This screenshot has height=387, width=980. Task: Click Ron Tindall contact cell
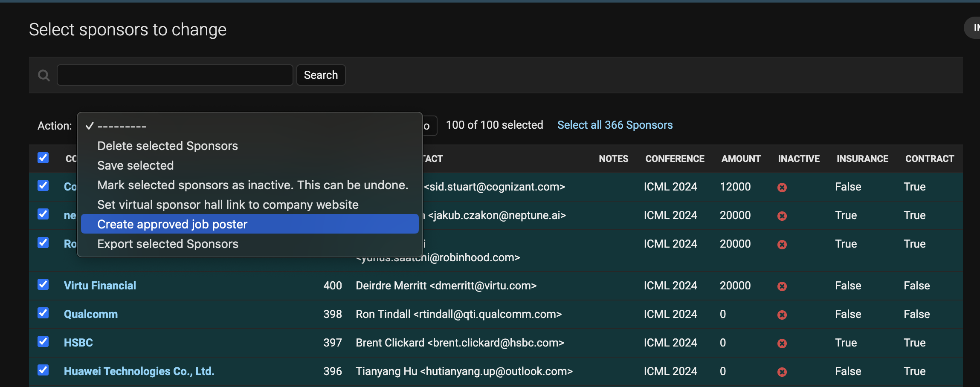[459, 314]
